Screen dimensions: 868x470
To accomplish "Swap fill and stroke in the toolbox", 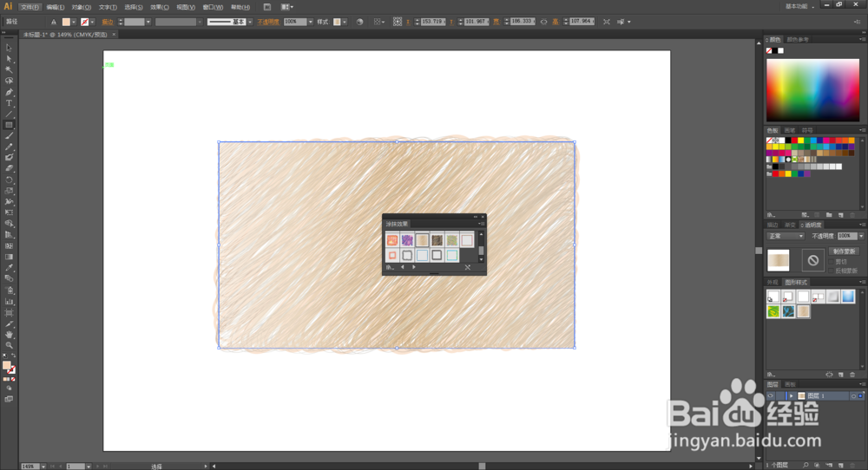I will click(14, 356).
